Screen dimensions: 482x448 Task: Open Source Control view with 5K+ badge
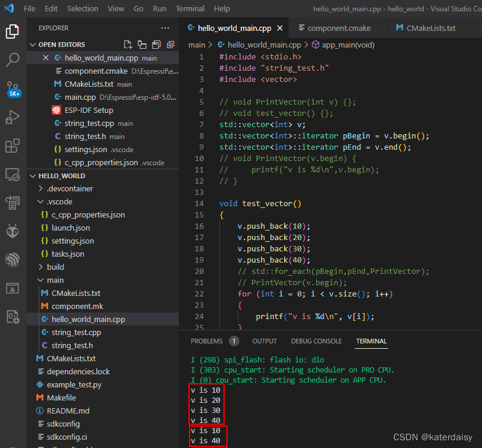click(x=14, y=89)
